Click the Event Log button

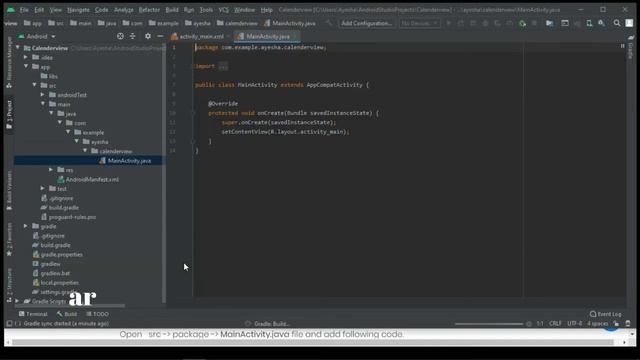[606, 314]
